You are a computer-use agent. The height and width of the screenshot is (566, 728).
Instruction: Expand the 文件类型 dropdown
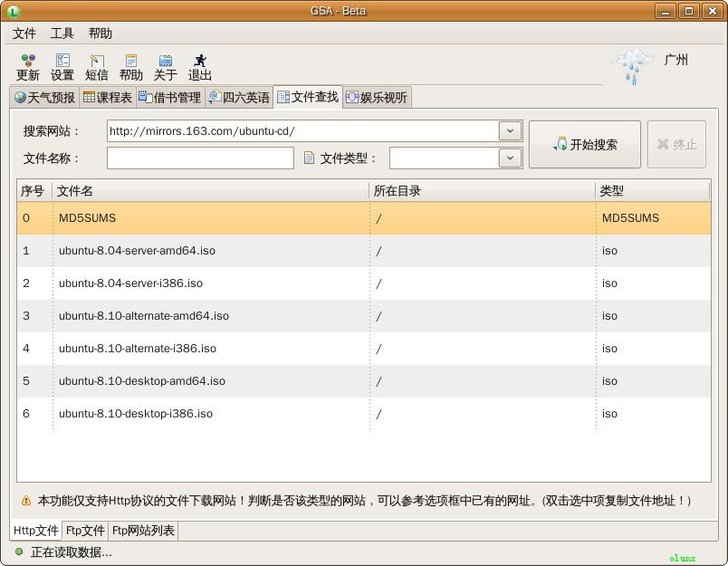pyautogui.click(x=510, y=158)
